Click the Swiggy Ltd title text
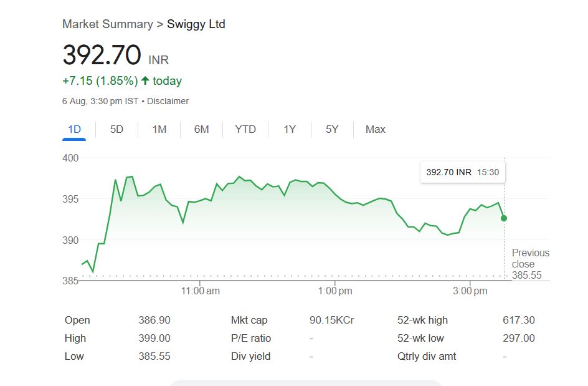The width and height of the screenshot is (588, 386). pyautogui.click(x=196, y=24)
